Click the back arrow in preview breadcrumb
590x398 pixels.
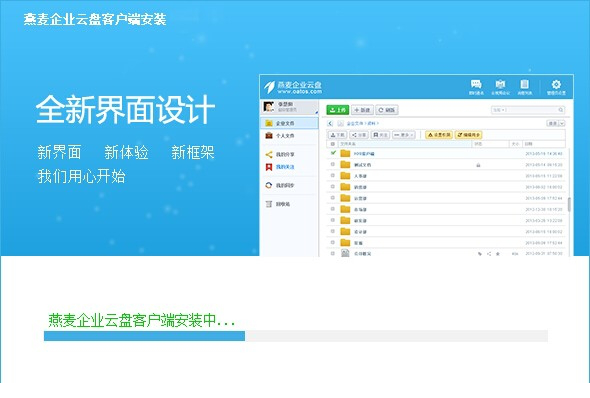coord(330,123)
